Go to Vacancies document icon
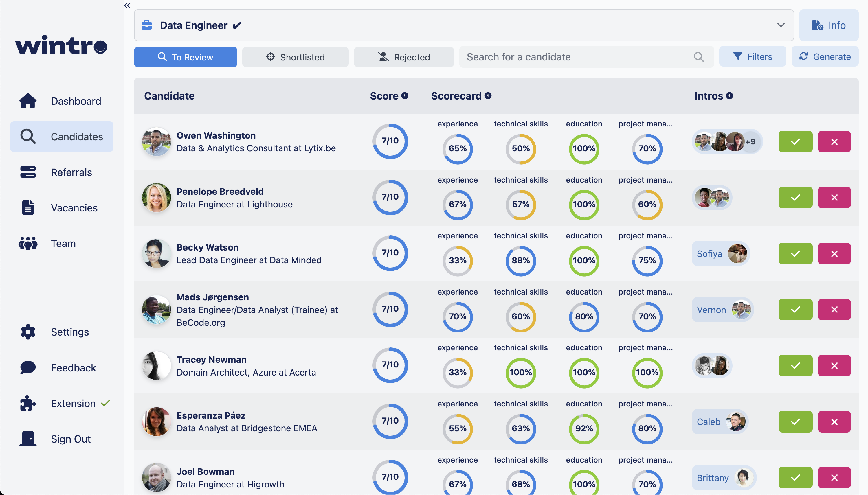 [28, 208]
